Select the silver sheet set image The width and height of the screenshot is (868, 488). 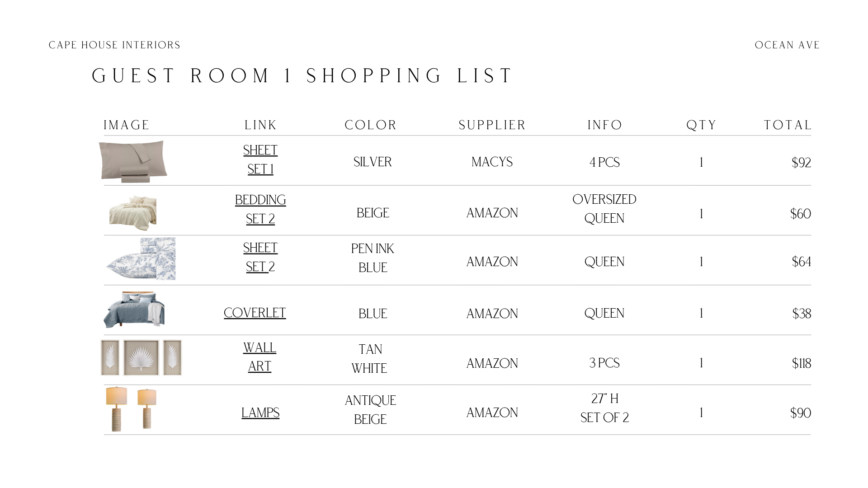(133, 161)
